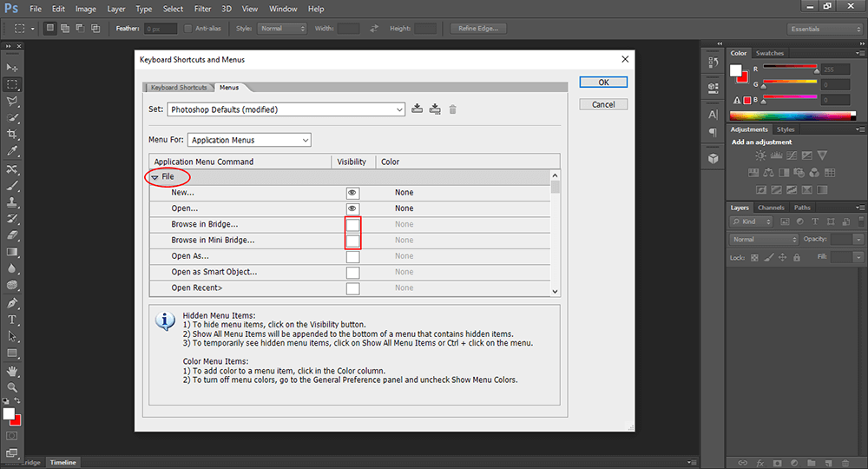Switch to the Channels tab
This screenshot has height=469, width=868.
[771, 208]
